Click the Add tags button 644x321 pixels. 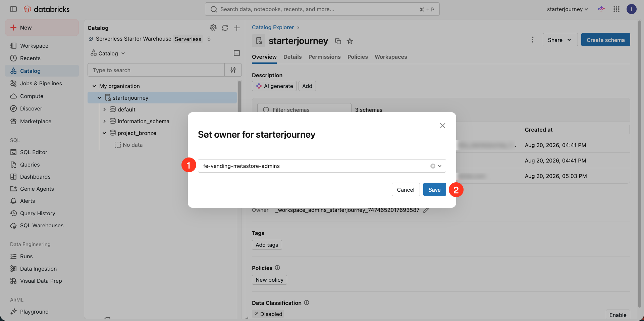267,245
